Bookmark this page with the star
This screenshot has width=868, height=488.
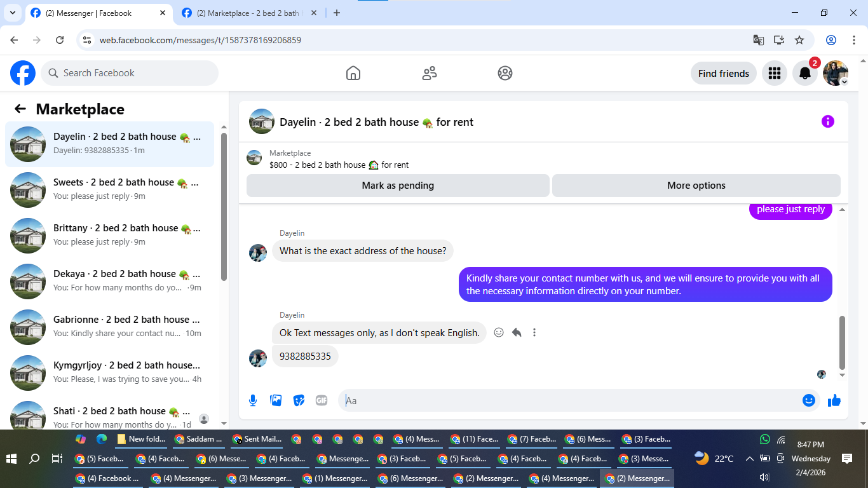799,40
